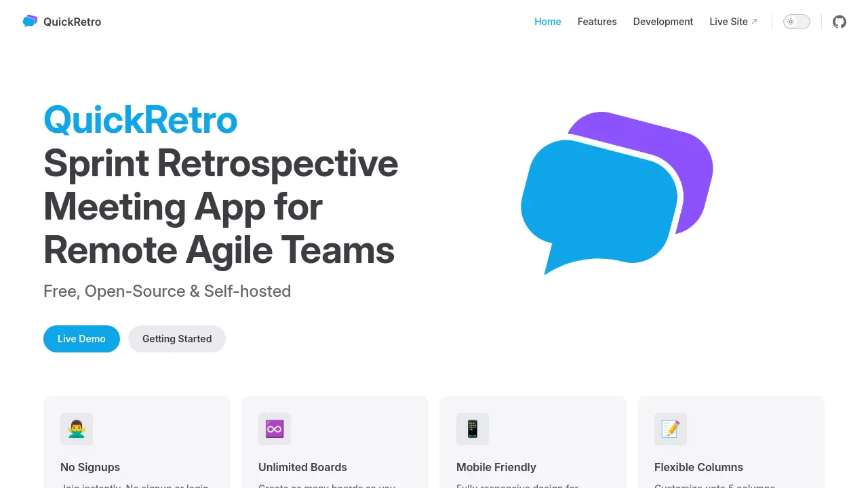
Task: Click the No Signups emoji icon
Action: tap(77, 429)
